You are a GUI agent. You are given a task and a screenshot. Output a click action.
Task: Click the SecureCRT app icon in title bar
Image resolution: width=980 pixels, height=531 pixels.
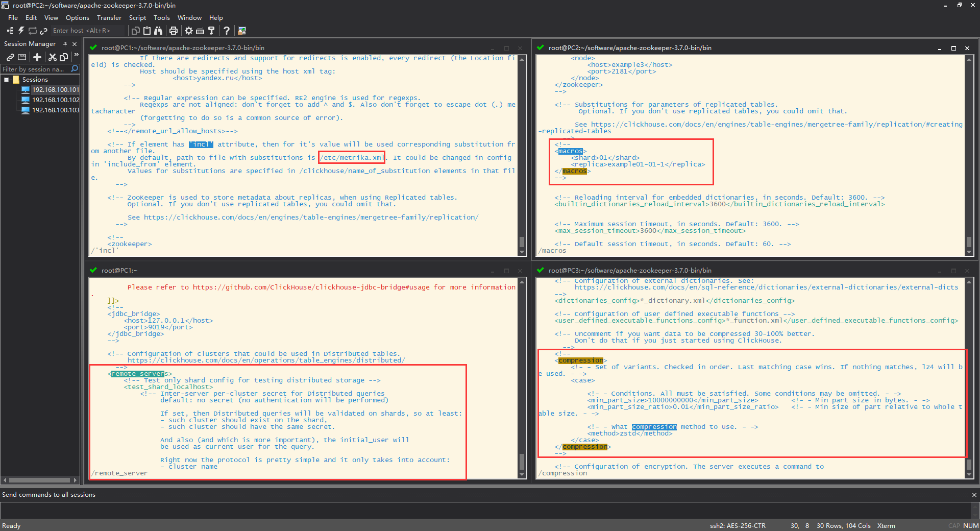pos(5,5)
